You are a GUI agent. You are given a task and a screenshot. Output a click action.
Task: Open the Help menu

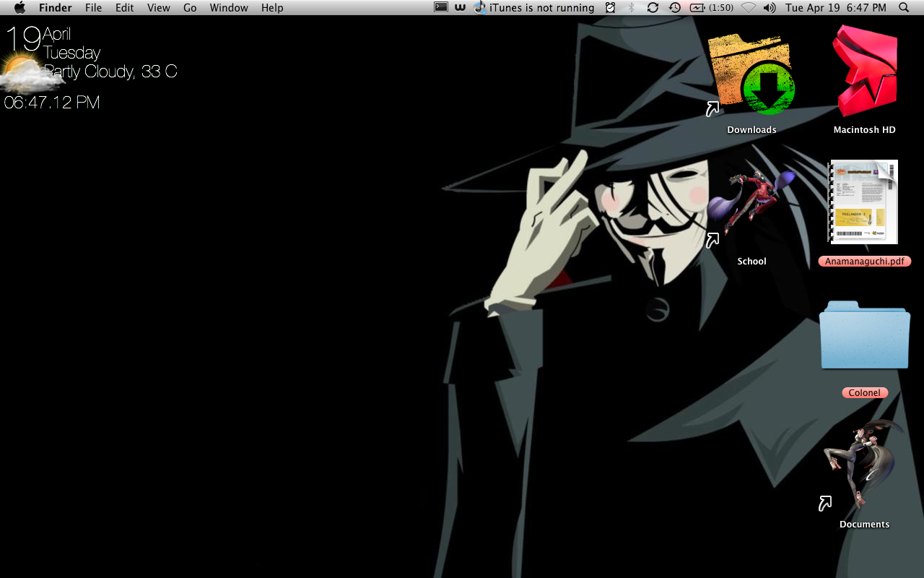pyautogui.click(x=272, y=8)
